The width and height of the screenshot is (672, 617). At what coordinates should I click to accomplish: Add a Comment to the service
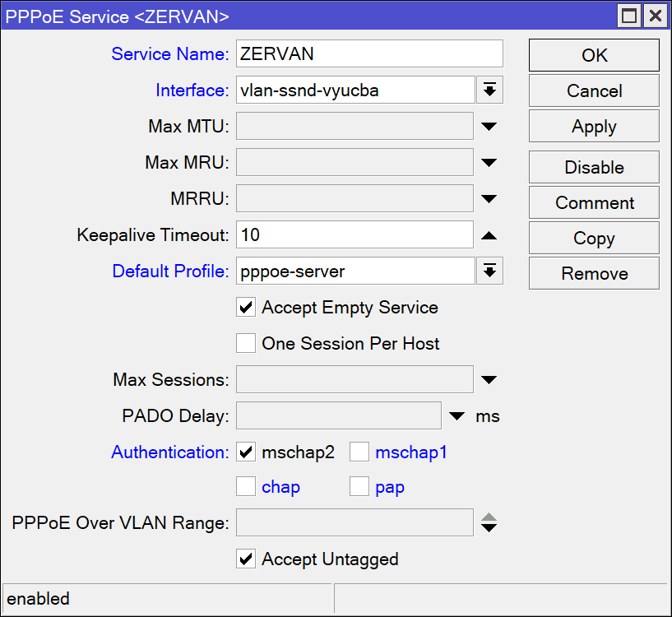(593, 202)
